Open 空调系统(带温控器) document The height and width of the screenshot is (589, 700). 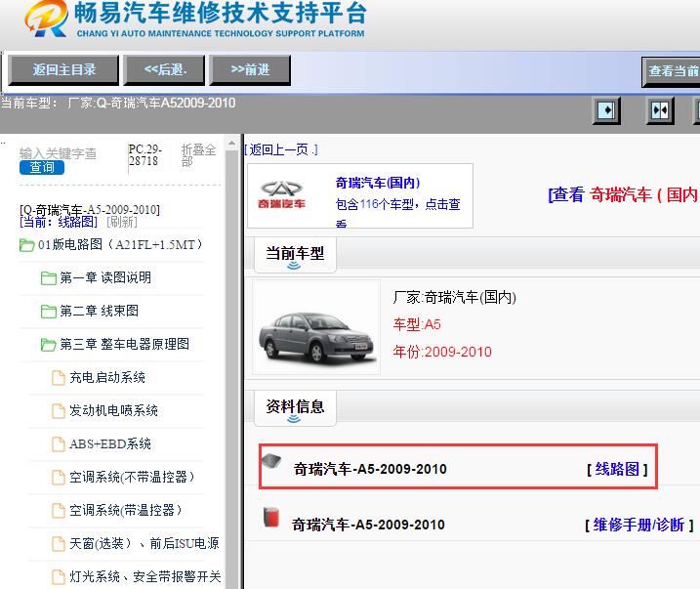point(126,510)
